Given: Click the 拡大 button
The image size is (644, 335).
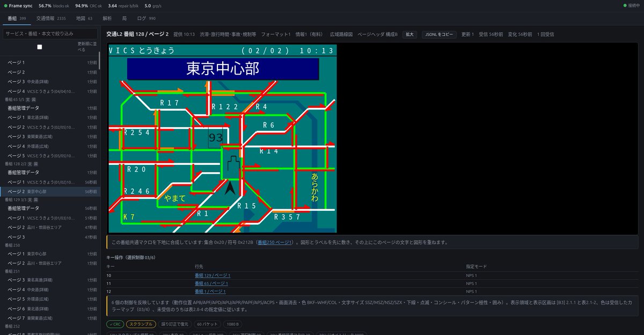Looking at the screenshot, I should point(409,34).
